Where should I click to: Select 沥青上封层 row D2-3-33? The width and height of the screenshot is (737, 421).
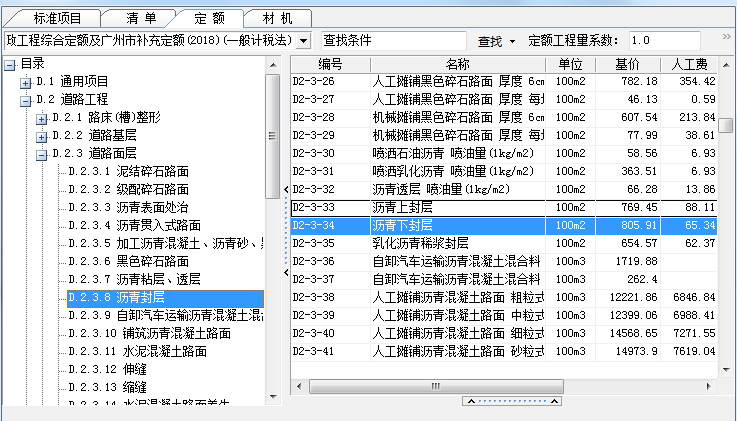coord(504,207)
